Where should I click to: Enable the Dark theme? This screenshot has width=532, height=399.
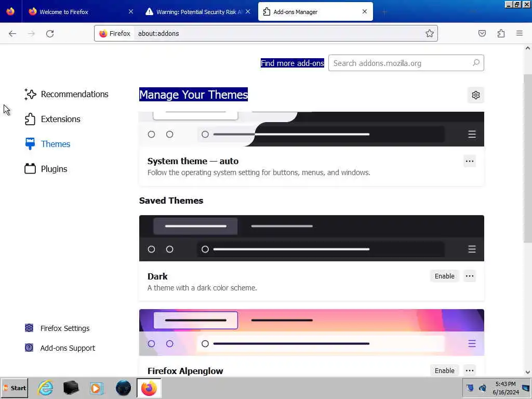click(x=445, y=276)
